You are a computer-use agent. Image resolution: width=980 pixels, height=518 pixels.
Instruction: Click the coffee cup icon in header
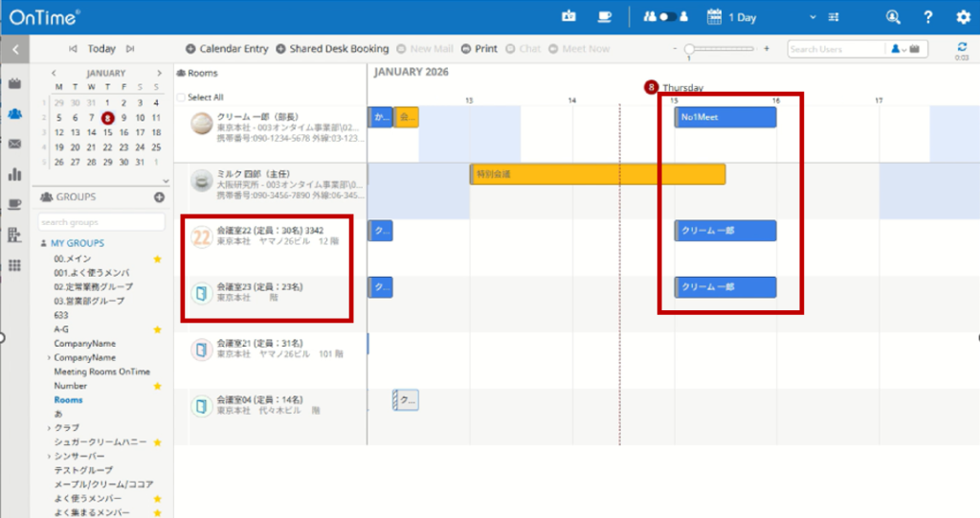(x=604, y=17)
